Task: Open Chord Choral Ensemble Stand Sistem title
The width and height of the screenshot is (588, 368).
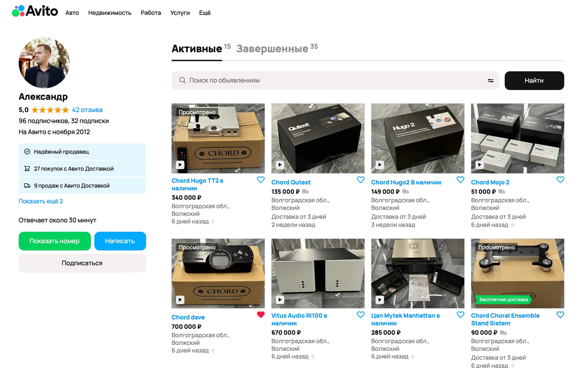Action: [505, 319]
